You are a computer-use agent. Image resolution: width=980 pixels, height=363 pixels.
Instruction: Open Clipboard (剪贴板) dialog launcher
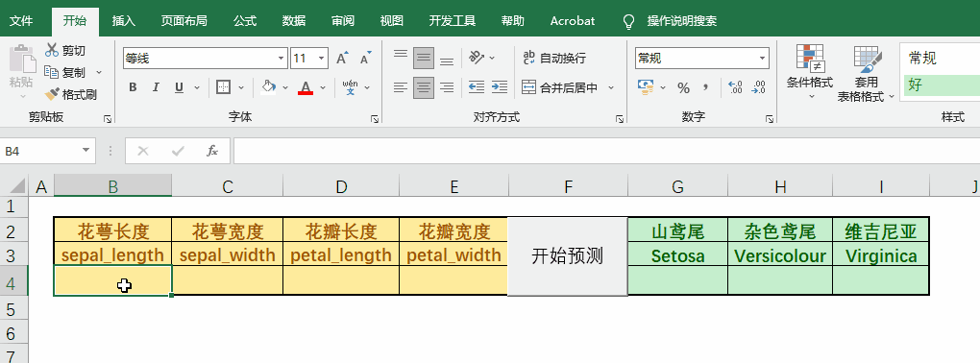[x=108, y=118]
